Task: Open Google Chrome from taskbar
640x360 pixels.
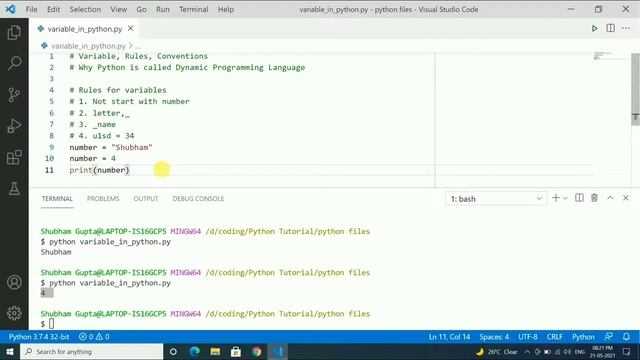Action: coord(256,351)
